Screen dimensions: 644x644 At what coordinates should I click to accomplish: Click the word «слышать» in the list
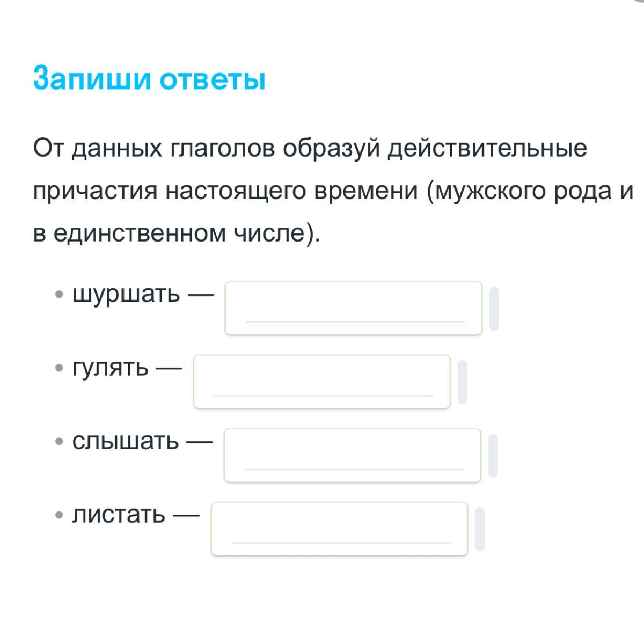click(x=126, y=442)
